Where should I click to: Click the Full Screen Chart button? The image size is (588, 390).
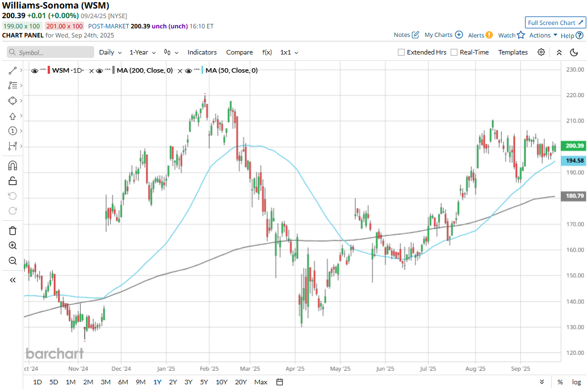(x=555, y=23)
